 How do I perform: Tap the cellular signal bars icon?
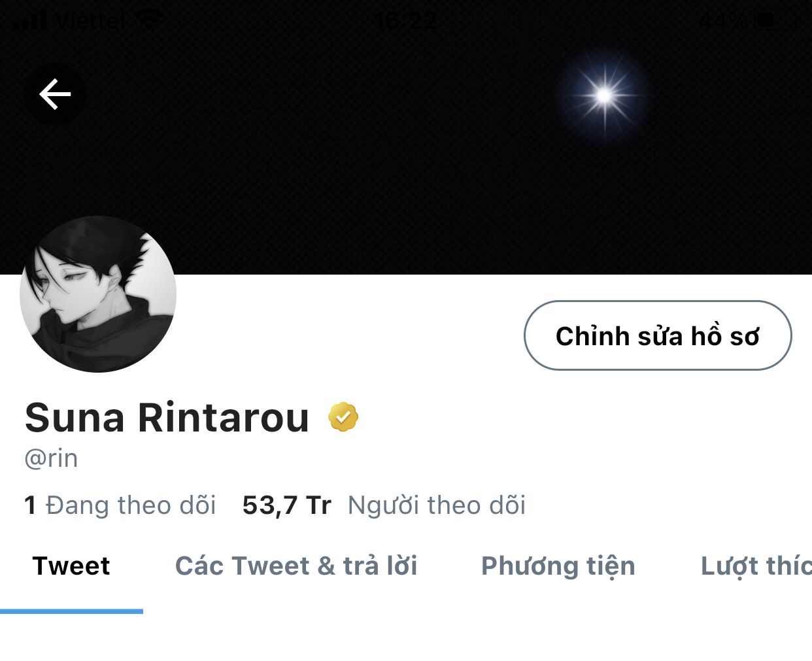click(x=30, y=21)
